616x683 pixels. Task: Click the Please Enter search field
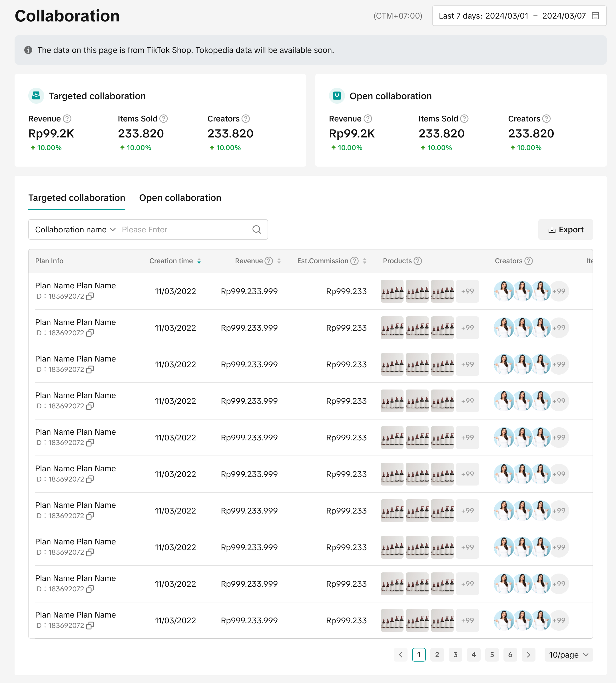coord(179,229)
